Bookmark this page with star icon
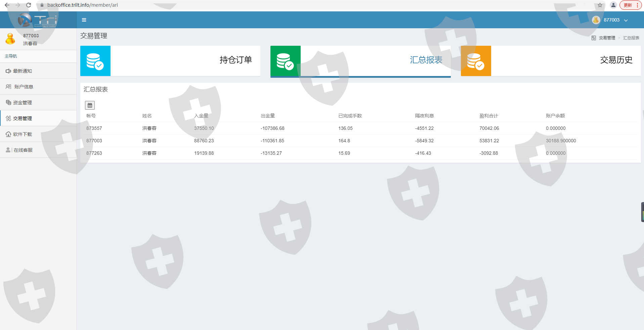This screenshot has width=644, height=330. pyautogui.click(x=600, y=5)
